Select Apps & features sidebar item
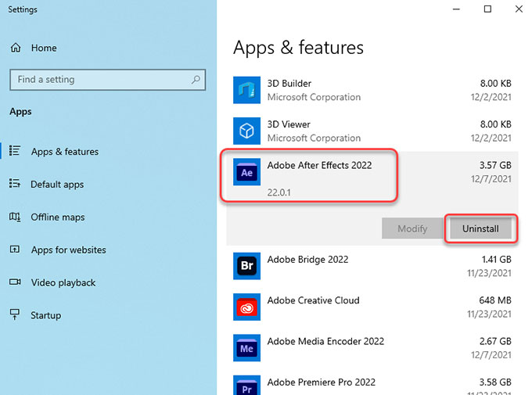532x395 pixels. 65,151
